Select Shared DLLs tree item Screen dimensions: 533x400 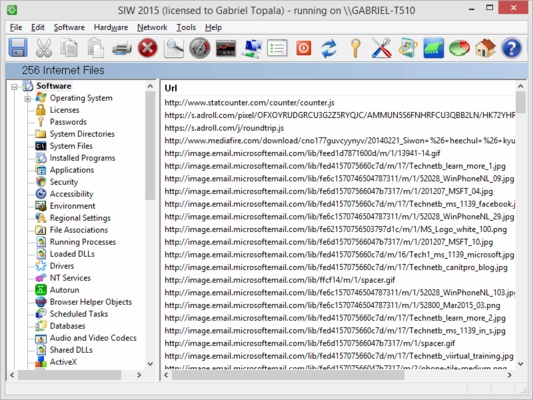click(71, 350)
